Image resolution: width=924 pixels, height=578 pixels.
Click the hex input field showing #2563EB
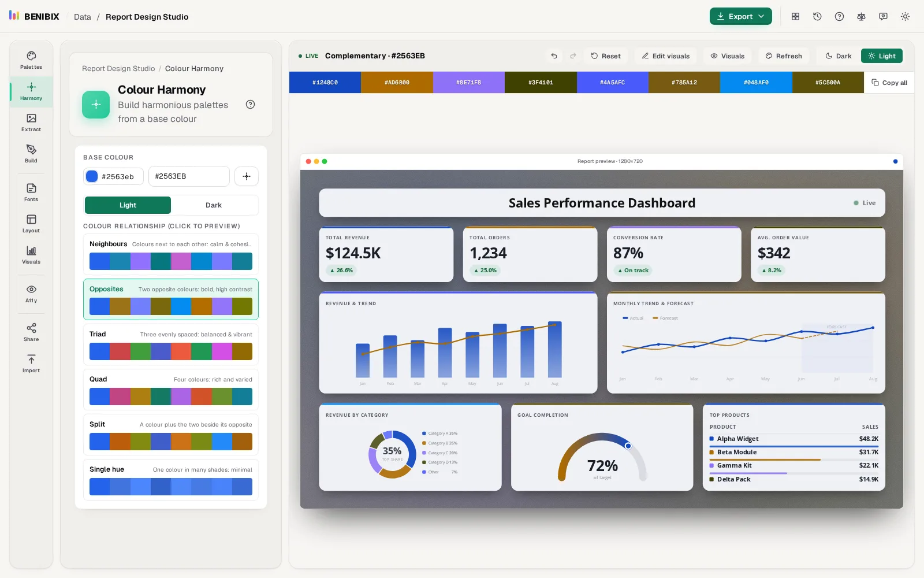[189, 176]
